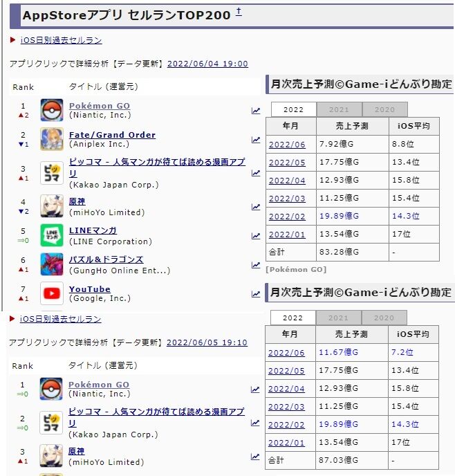Click the 原神 app icon at rank 3 in the 06/05 ranking

click(51, 456)
